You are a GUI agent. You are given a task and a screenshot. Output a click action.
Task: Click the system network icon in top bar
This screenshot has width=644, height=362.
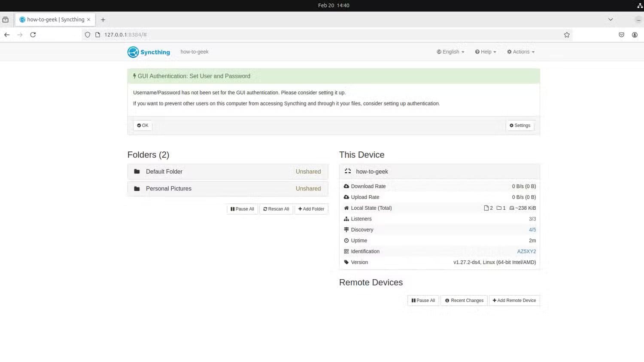(640, 6)
